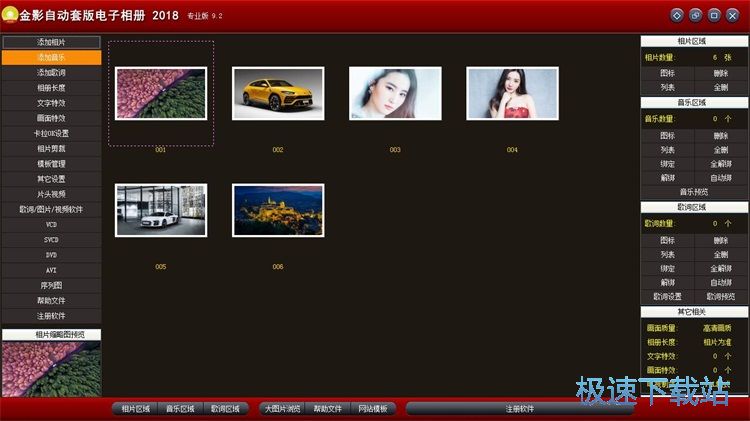The height and width of the screenshot is (421, 750).
Task: Open 网站模板 in the bottom bar
Action: (373, 409)
